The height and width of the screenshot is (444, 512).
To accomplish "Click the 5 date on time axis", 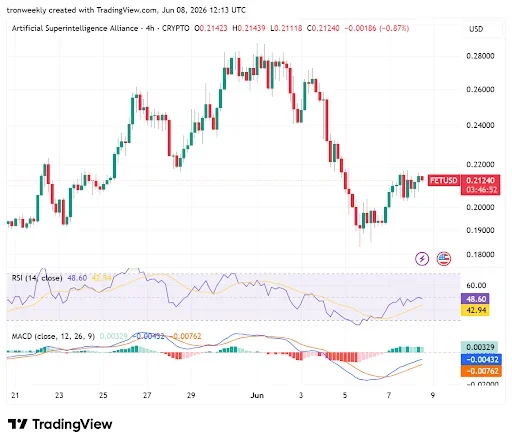I will [x=345, y=395].
